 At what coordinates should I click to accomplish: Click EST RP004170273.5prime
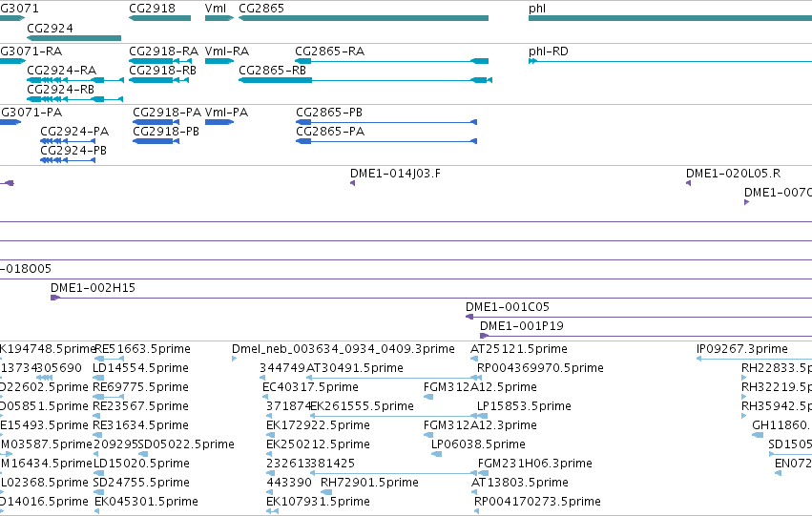click(x=476, y=512)
